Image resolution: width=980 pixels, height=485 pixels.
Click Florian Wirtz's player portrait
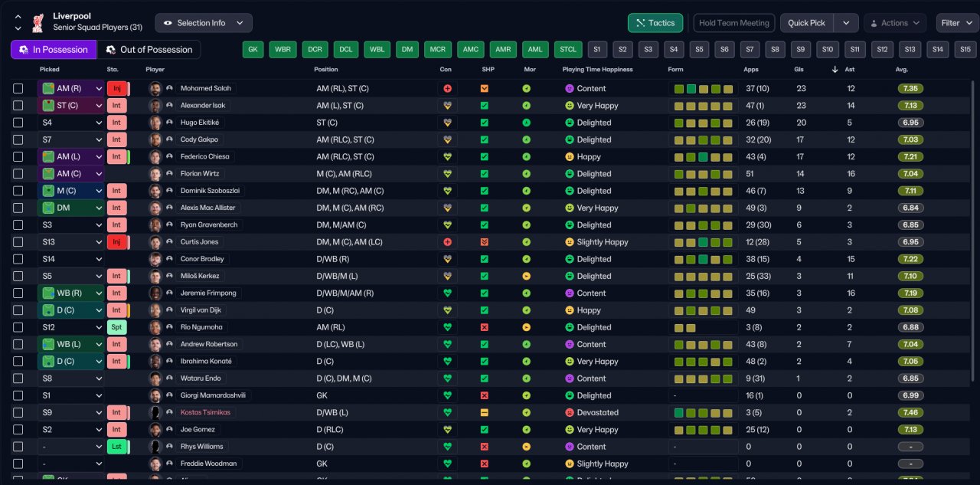click(155, 174)
